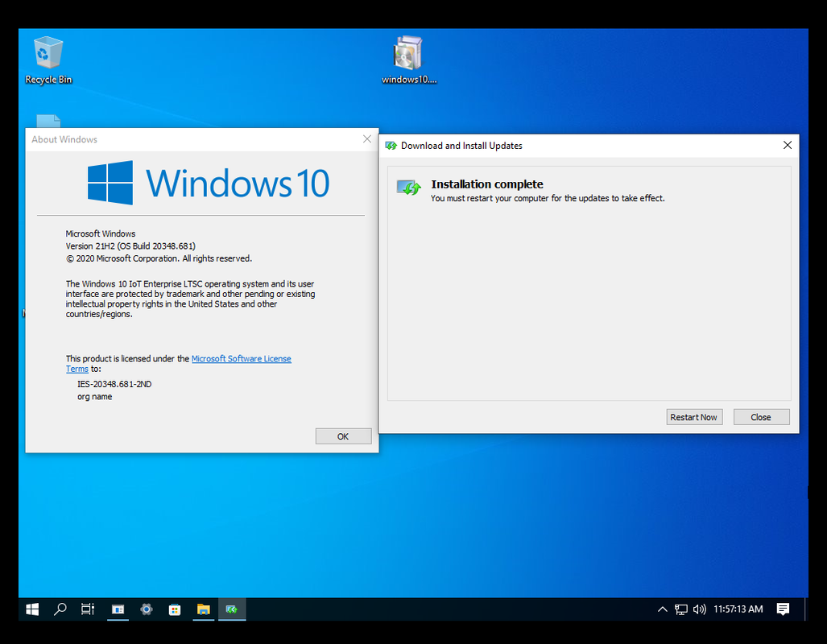Click the 'About Windows' title bar text
The image size is (827, 644).
64,139
